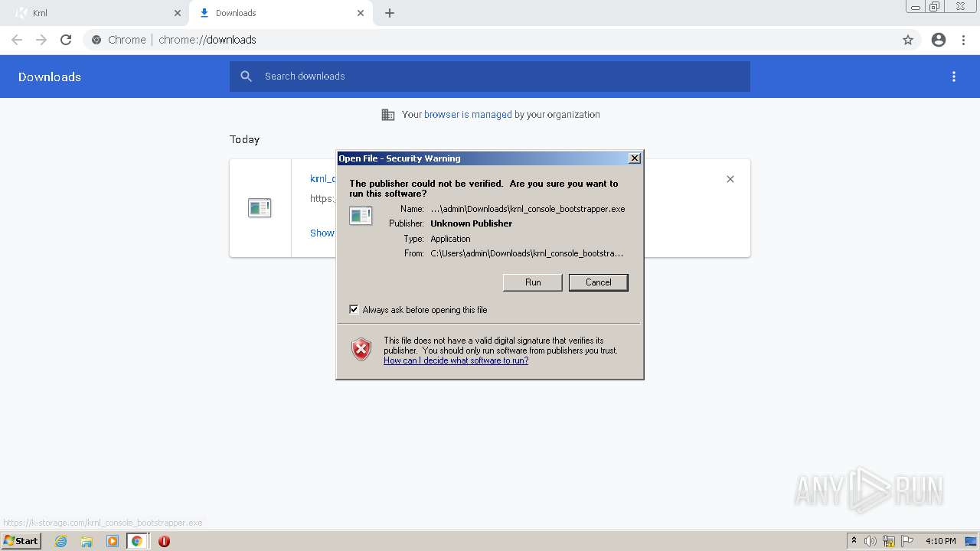The height and width of the screenshot is (551, 980).
Task: Click the application icon in security dialog
Action: 361,216
